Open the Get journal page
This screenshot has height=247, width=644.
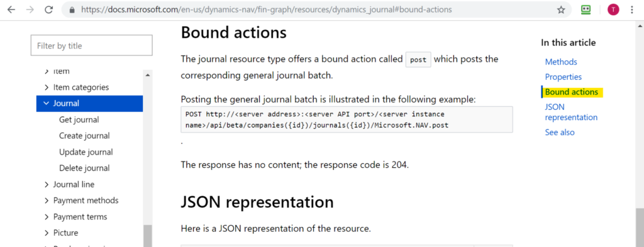tap(79, 120)
